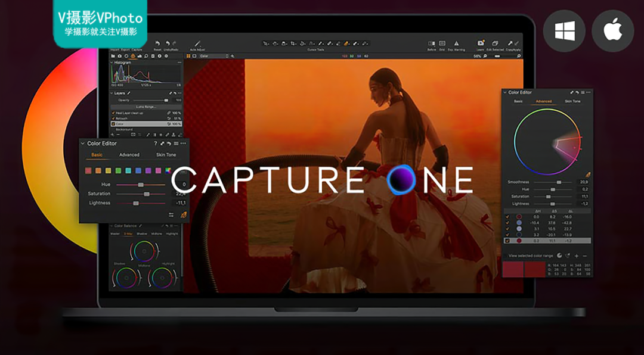This screenshot has height=355, width=644.
Task: Switch to Skin Tone tab in left Color Editor
Action: [x=166, y=155]
